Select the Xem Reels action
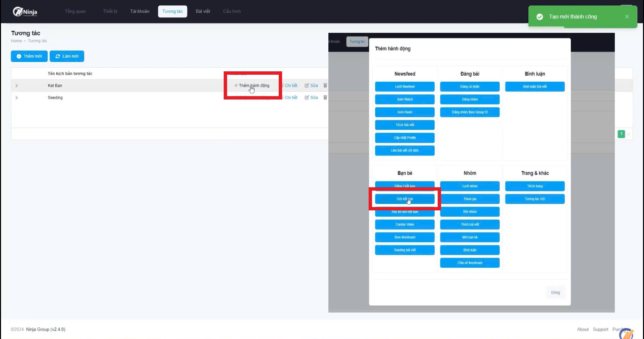This screenshot has width=644, height=339. 405,112
